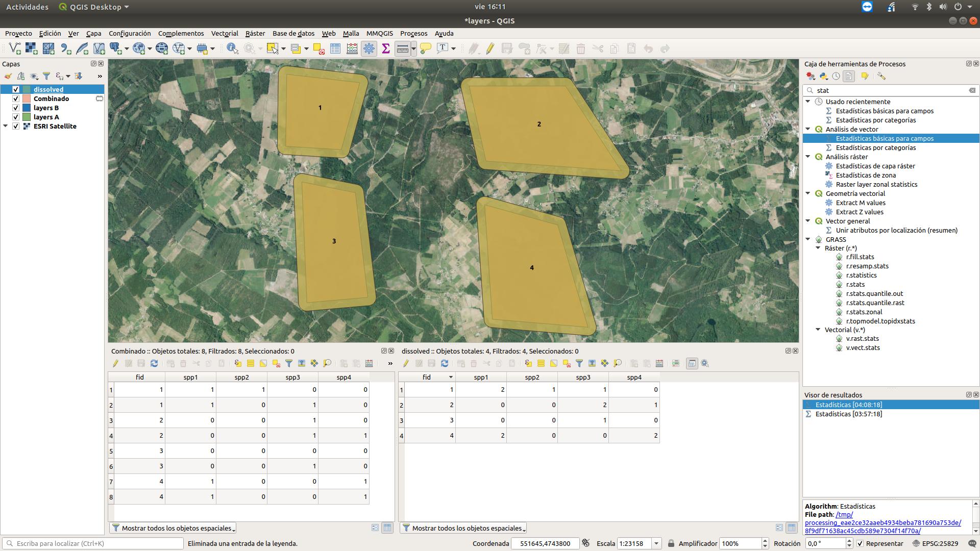Open the /tmp/processing file path link

tap(883, 522)
